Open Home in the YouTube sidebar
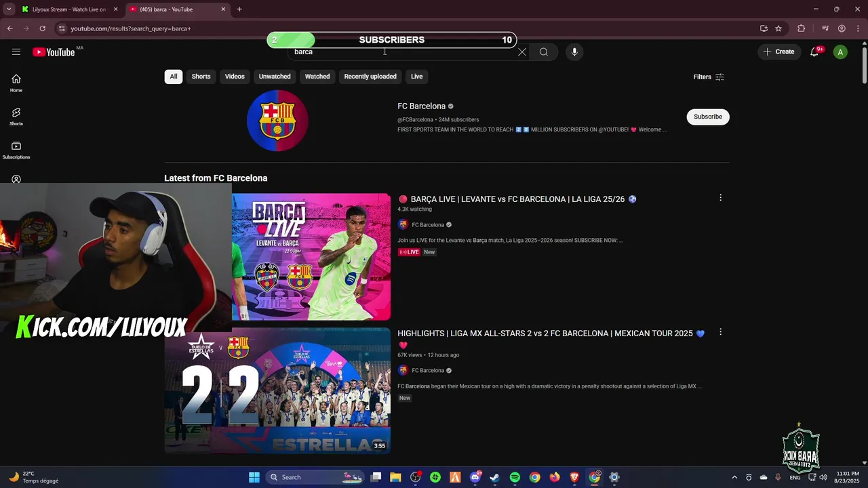Screen dimensions: 868x488 16,83
